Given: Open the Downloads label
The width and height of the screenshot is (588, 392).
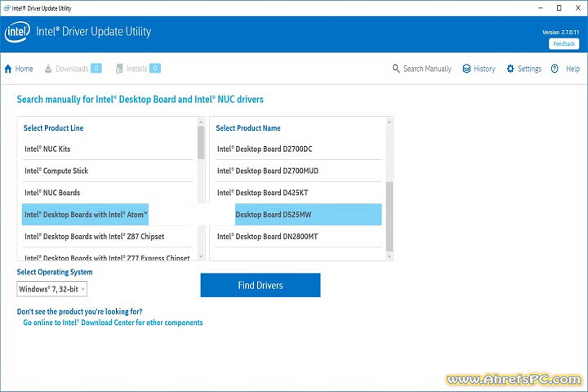Looking at the screenshot, I should (72, 69).
